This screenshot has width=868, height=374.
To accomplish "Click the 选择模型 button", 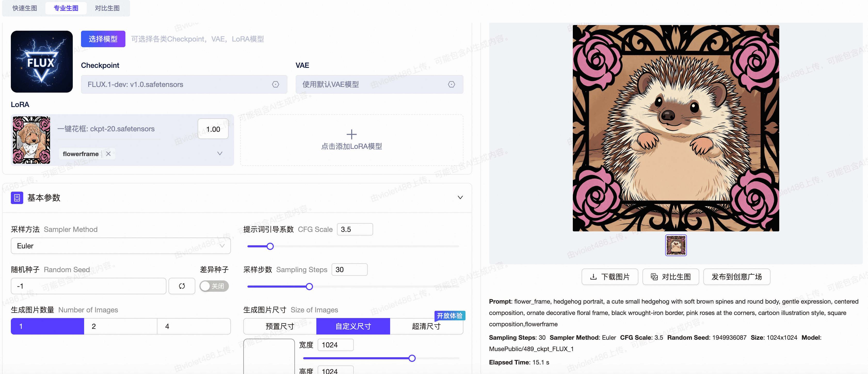I will click(x=103, y=39).
